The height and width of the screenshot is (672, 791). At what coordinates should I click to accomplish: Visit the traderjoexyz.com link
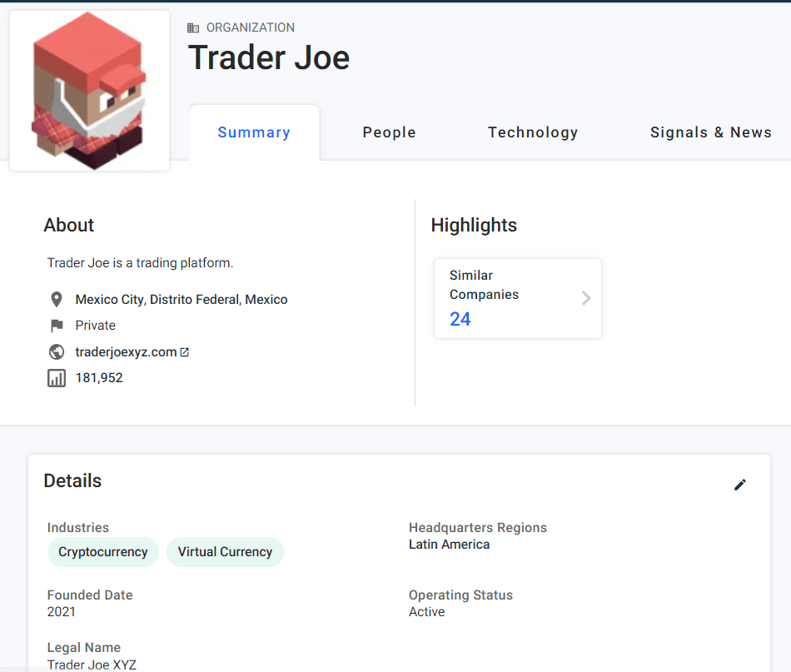pos(126,351)
